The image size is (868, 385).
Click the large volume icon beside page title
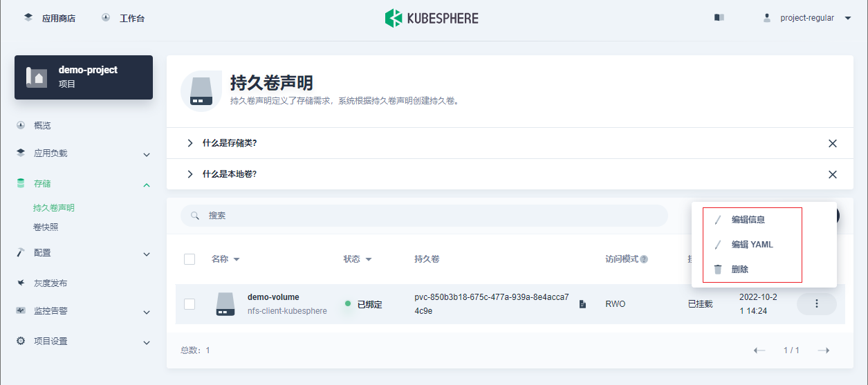tap(201, 91)
